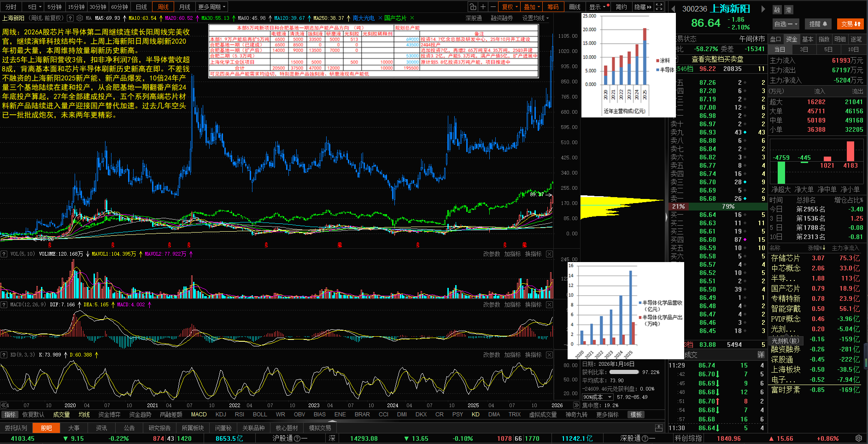Image resolution: width=868 pixels, height=444 pixels.
Task: Toggle the MACD indicator
Action: tap(199, 415)
